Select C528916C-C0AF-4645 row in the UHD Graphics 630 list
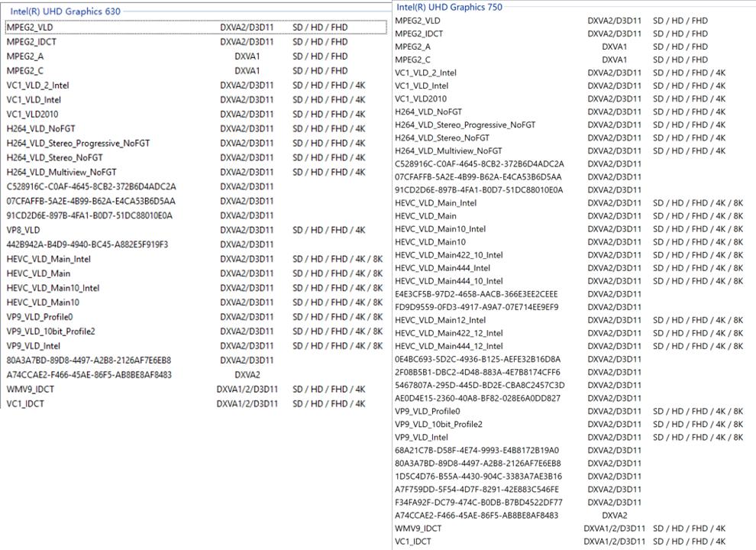 pyautogui.click(x=196, y=186)
